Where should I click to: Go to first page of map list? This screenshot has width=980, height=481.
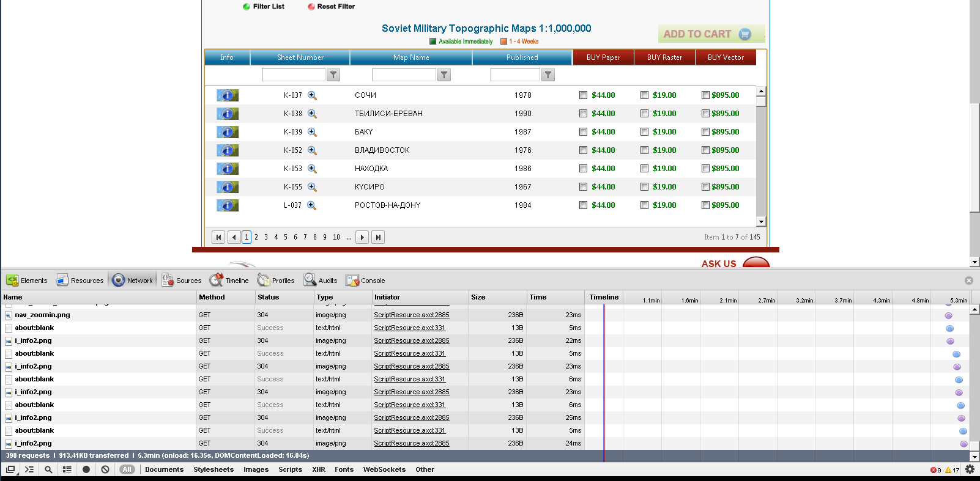click(x=218, y=237)
